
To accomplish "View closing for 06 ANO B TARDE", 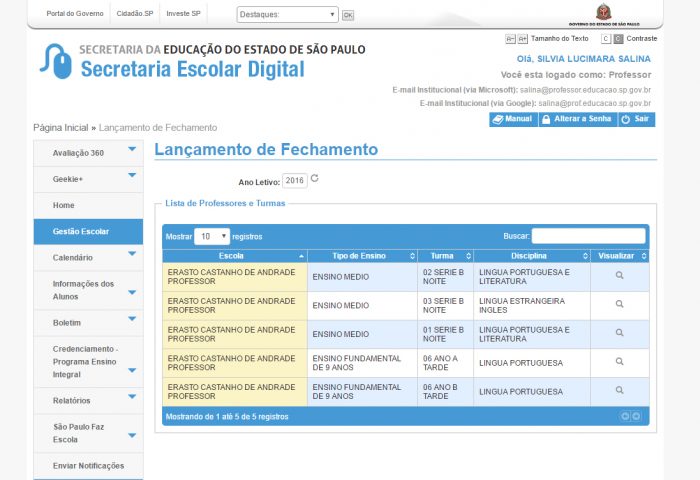I will (x=619, y=390).
